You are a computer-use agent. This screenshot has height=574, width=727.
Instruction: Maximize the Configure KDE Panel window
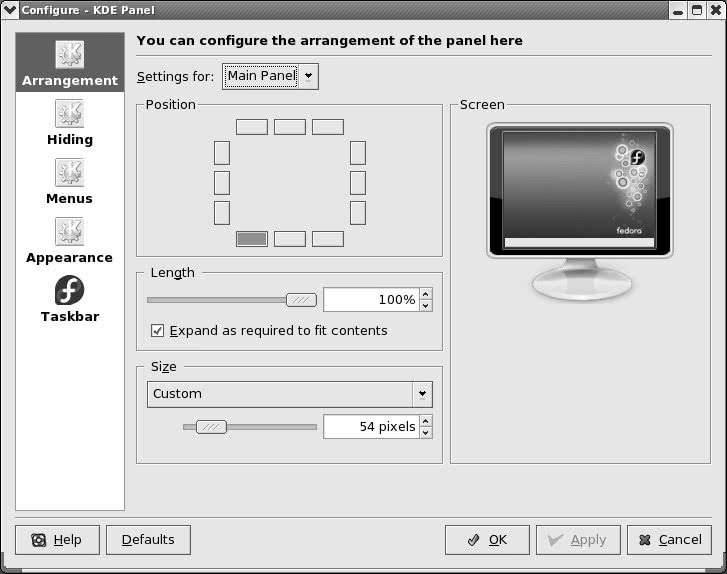click(697, 10)
